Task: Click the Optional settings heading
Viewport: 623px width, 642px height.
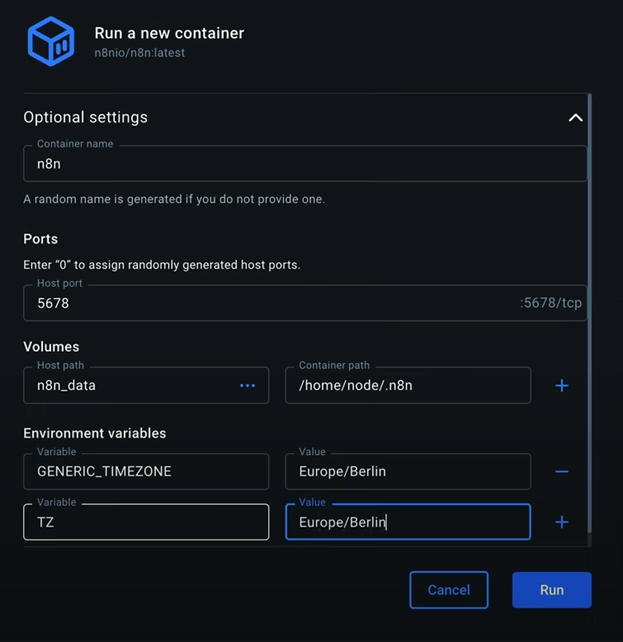Action: coord(86,118)
